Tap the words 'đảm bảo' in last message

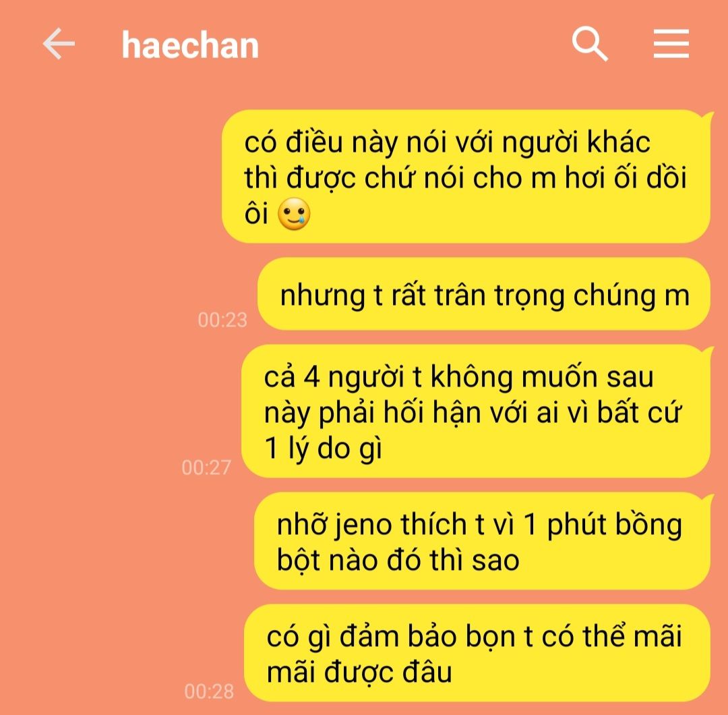pyautogui.click(x=398, y=636)
